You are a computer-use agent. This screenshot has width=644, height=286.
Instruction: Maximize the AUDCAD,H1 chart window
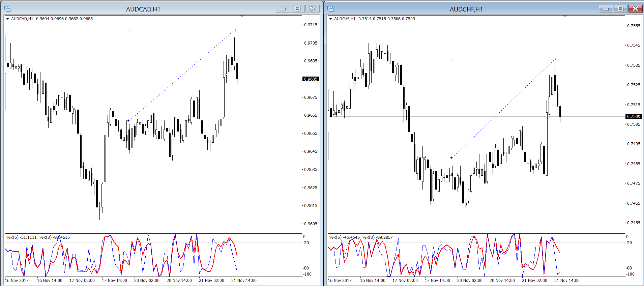pyautogui.click(x=298, y=9)
